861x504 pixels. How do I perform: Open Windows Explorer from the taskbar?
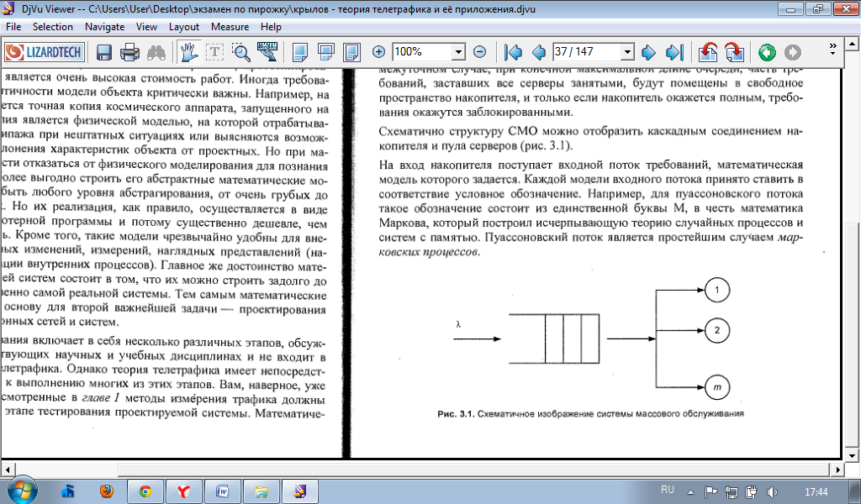261,491
